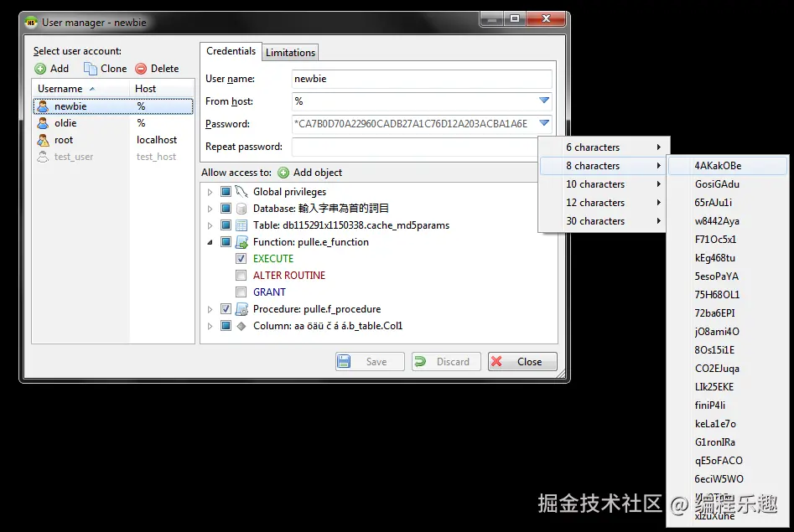Image resolution: width=794 pixels, height=532 pixels.
Task: Open the 8 characters submenu
Action: [604, 166]
